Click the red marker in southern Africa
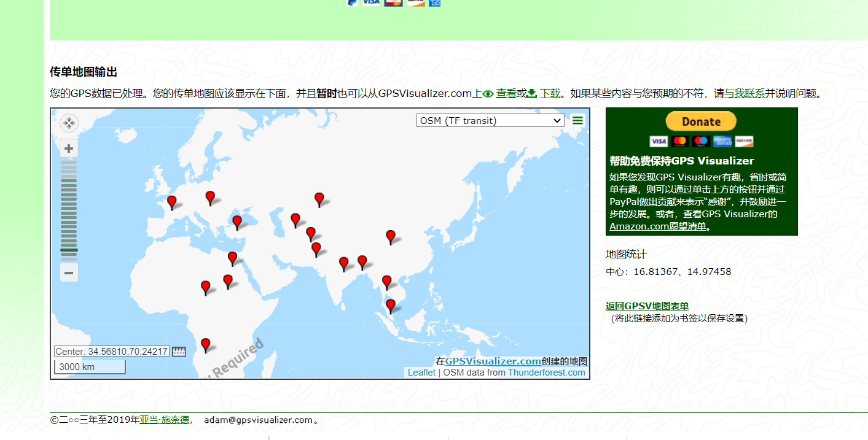 [206, 344]
